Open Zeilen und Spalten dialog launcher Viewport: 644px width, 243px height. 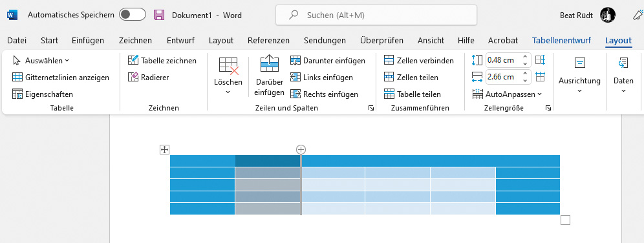click(x=371, y=108)
